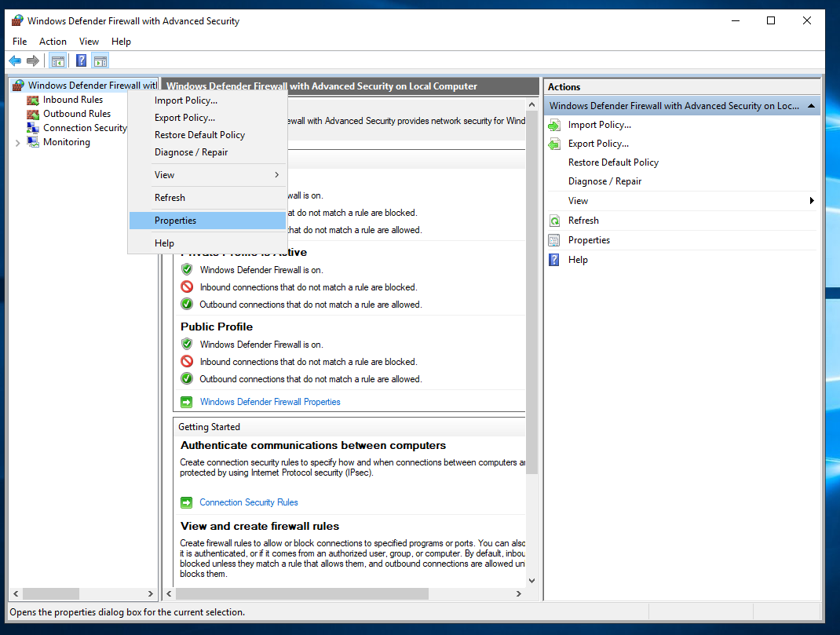840x635 pixels.
Task: Choose Export Policy in context menu
Action: [207, 118]
